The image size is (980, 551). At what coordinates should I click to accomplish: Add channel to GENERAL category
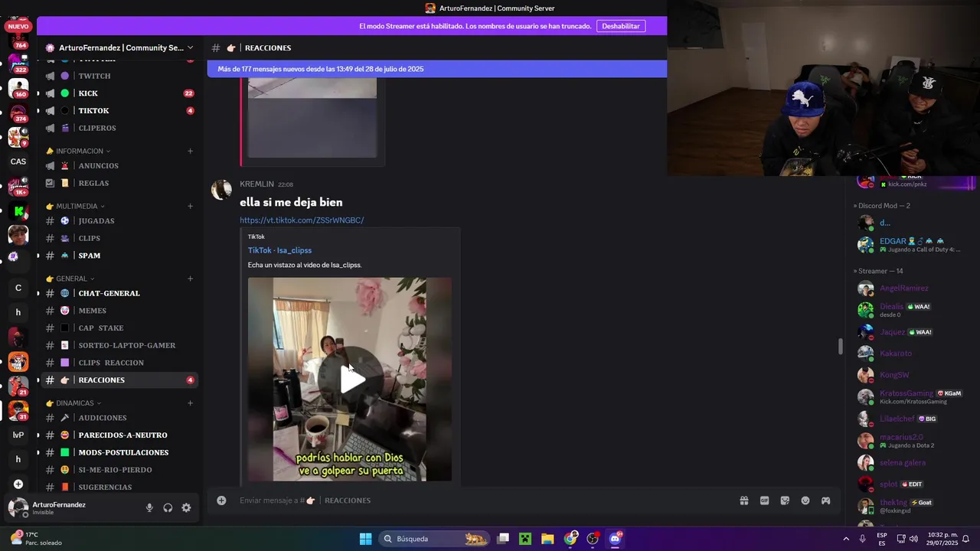(x=190, y=279)
